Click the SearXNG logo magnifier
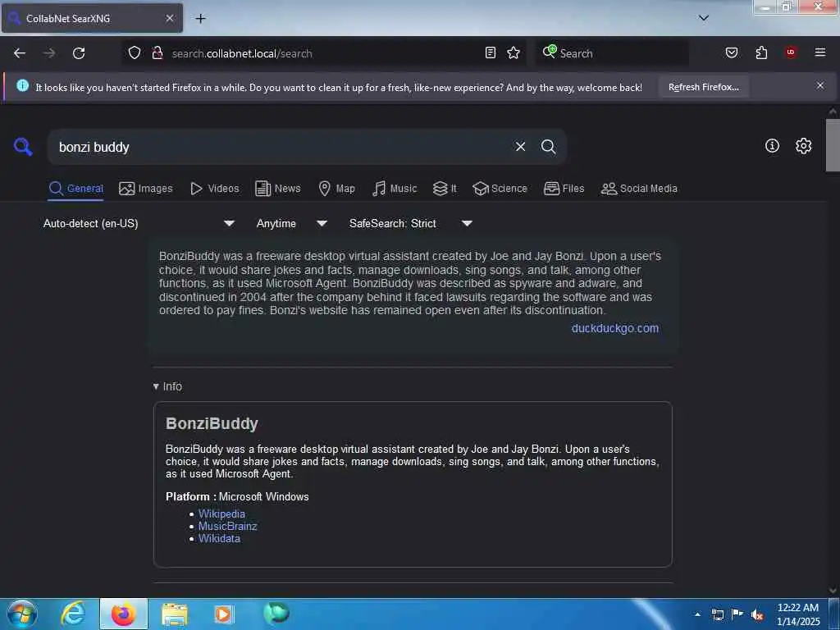840x630 pixels. (x=23, y=146)
